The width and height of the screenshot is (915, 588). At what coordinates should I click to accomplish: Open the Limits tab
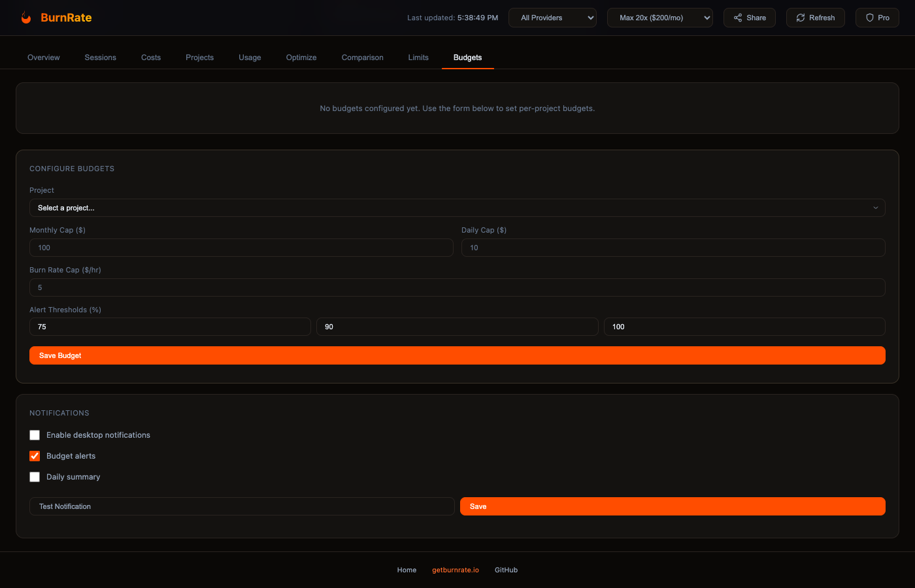418,57
